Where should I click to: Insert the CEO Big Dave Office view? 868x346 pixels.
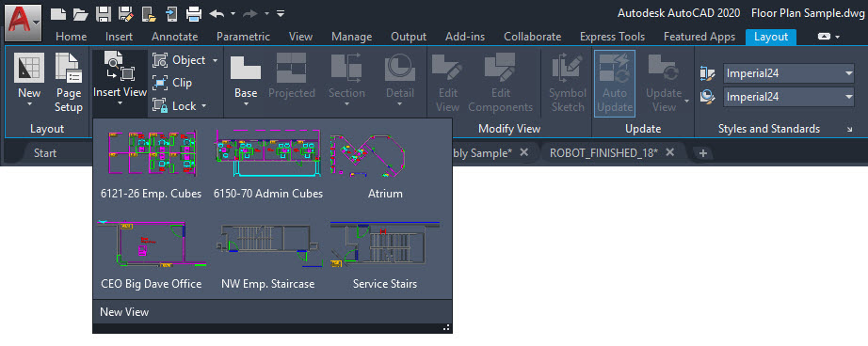[x=152, y=254]
